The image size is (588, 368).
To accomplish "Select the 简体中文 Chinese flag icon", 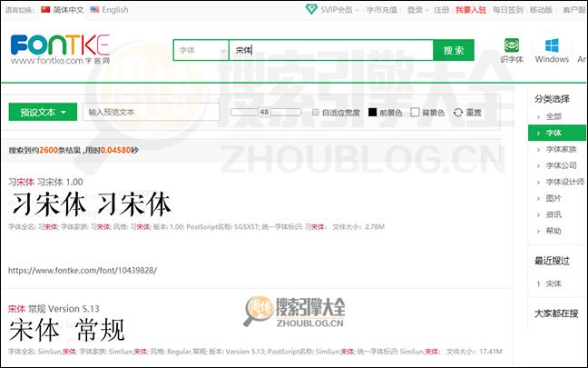I will click(x=46, y=10).
